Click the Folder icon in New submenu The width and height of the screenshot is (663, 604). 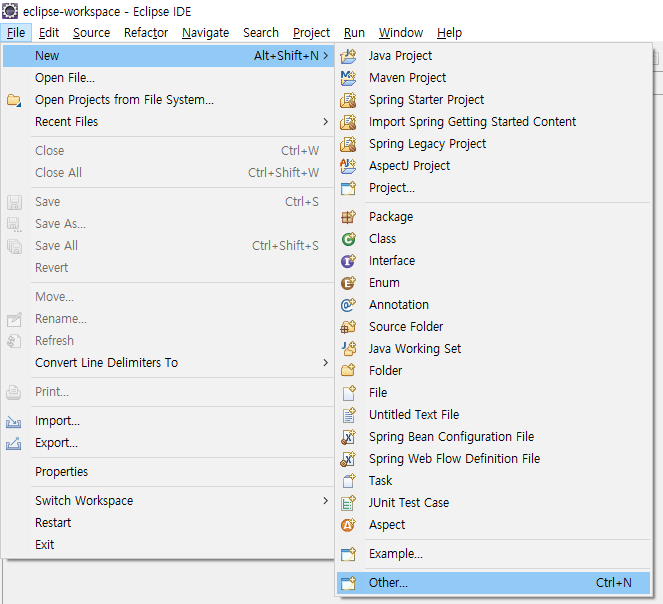pos(348,371)
